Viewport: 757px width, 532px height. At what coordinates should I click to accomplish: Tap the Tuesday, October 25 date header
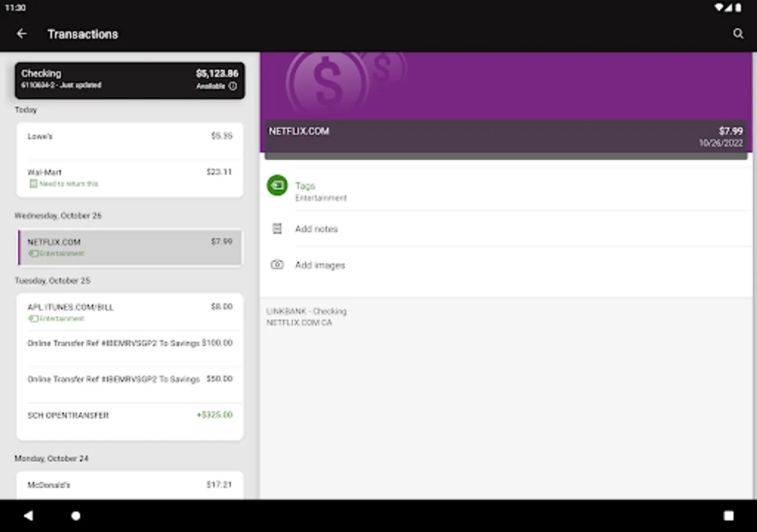(x=52, y=281)
